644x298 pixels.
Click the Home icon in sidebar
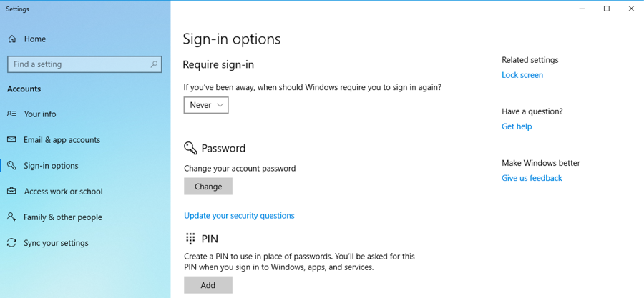coord(11,39)
